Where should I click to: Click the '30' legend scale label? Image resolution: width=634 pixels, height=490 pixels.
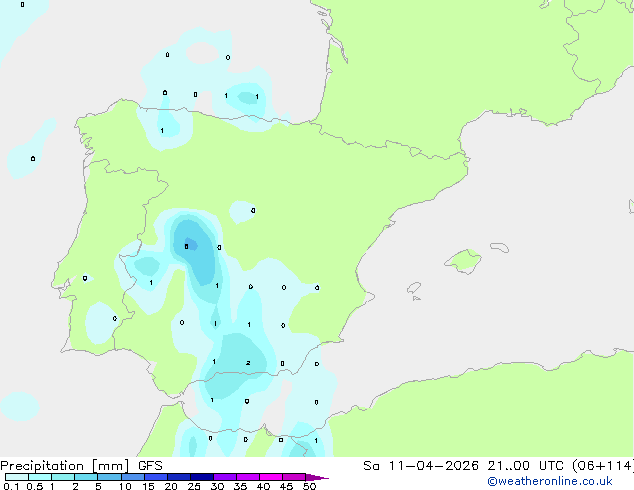(217, 486)
